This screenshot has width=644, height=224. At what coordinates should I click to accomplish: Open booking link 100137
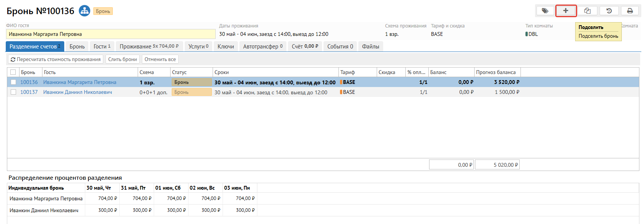29,92
